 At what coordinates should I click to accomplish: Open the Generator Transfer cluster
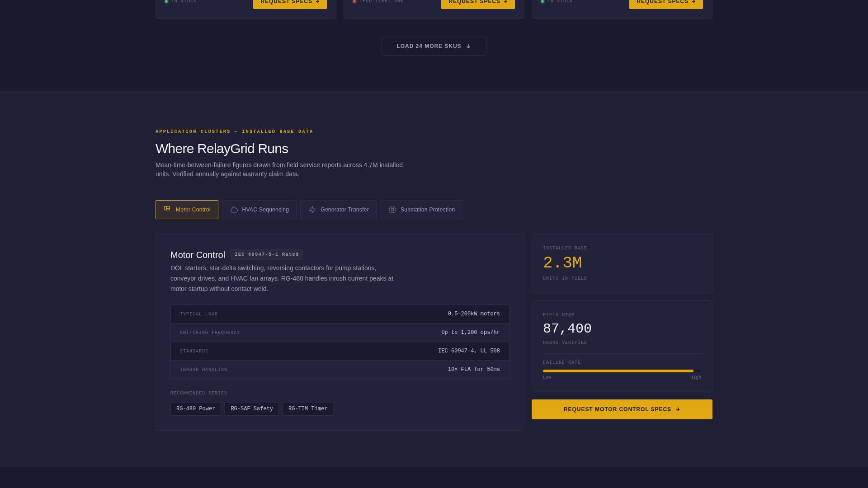[338, 210]
